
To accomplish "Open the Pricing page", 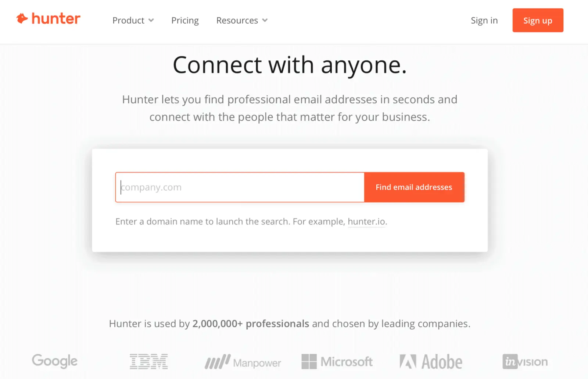I will [185, 20].
